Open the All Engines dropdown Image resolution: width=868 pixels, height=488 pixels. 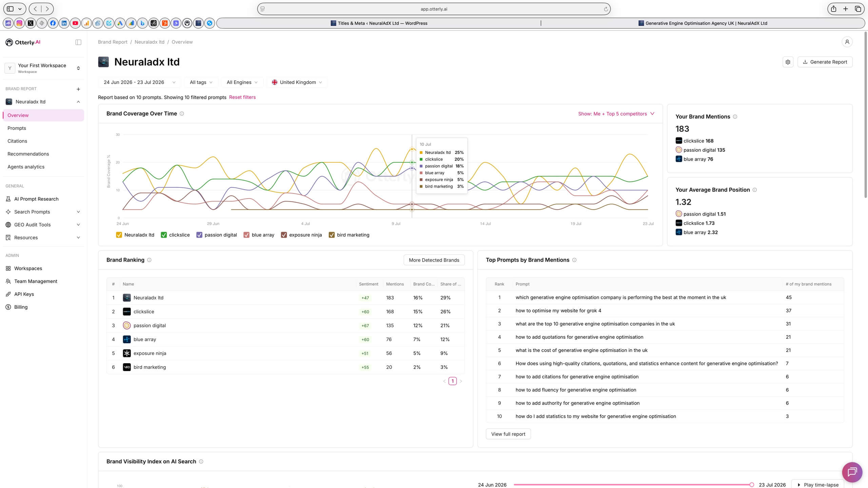click(x=242, y=82)
